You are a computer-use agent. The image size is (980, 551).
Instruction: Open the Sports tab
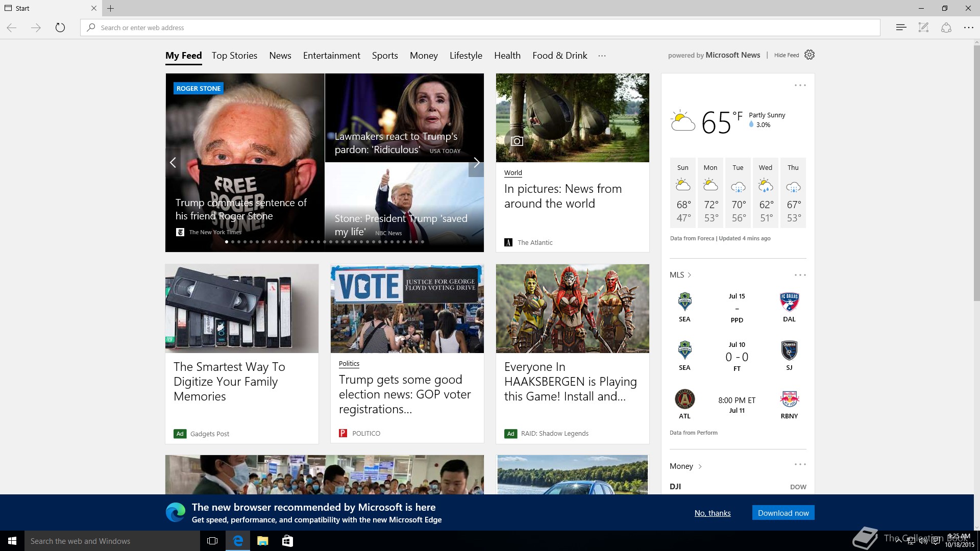385,56
